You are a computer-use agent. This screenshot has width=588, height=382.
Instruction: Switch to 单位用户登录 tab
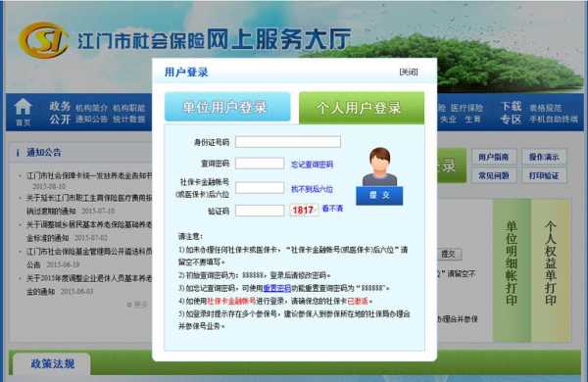(227, 107)
